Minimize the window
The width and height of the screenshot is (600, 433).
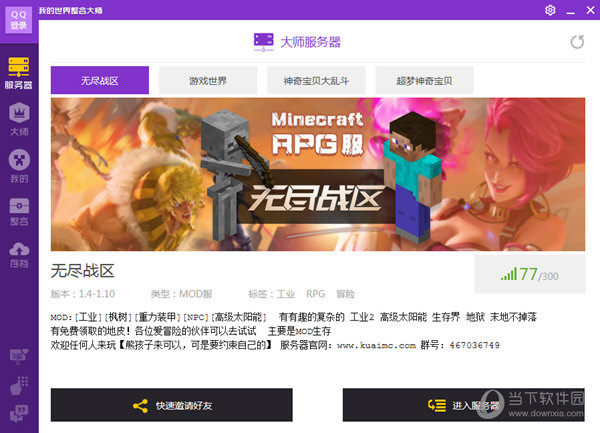571,11
